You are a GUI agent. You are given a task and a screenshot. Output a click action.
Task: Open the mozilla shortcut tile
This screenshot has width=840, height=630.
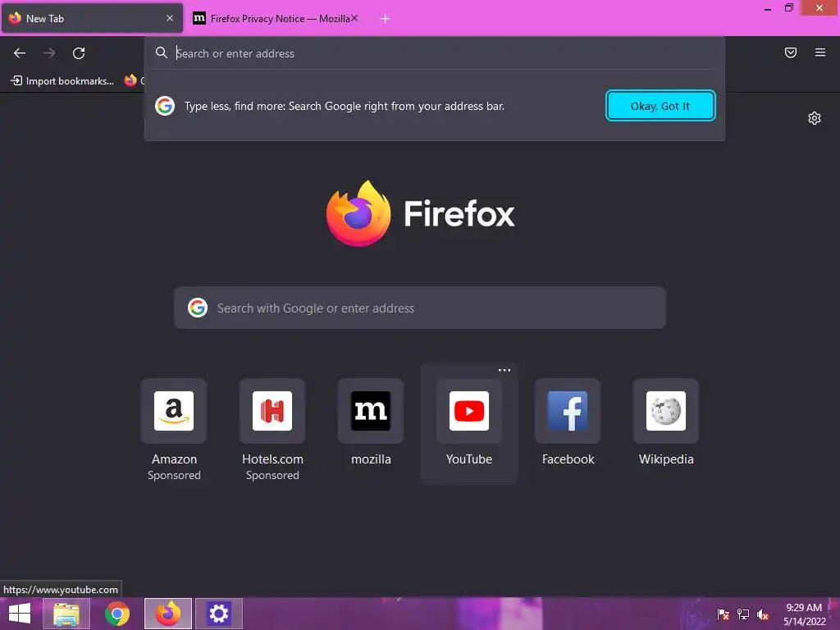(371, 411)
